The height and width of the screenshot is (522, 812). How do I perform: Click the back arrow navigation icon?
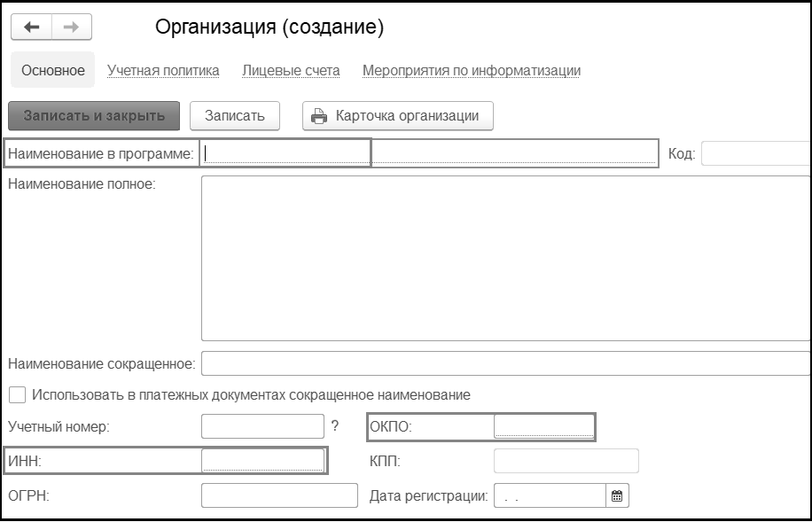click(31, 27)
